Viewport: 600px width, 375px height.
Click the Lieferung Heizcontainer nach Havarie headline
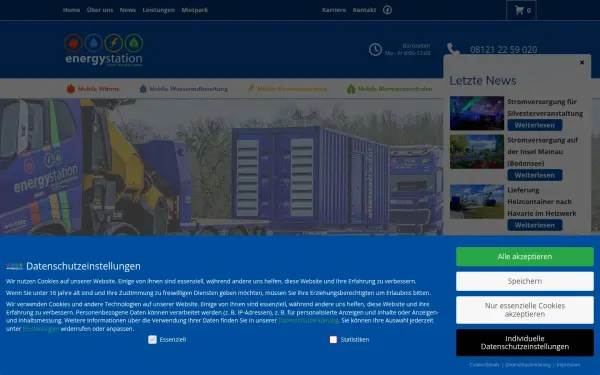coord(542,202)
